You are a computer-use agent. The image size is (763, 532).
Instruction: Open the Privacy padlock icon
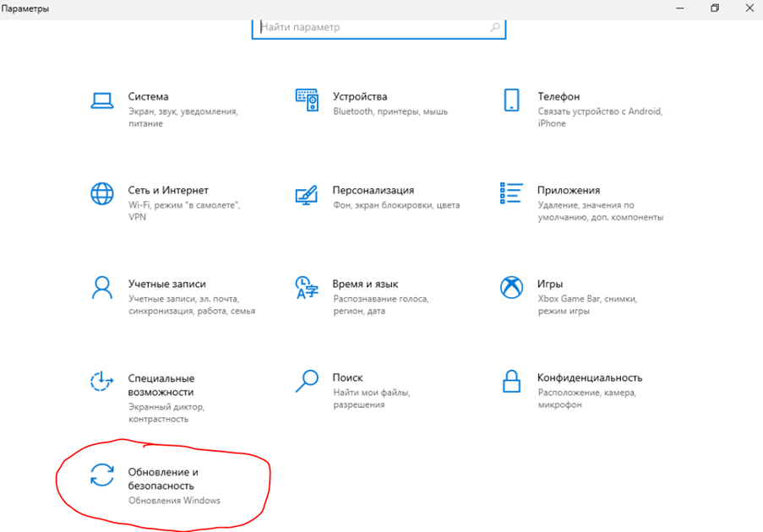511,381
